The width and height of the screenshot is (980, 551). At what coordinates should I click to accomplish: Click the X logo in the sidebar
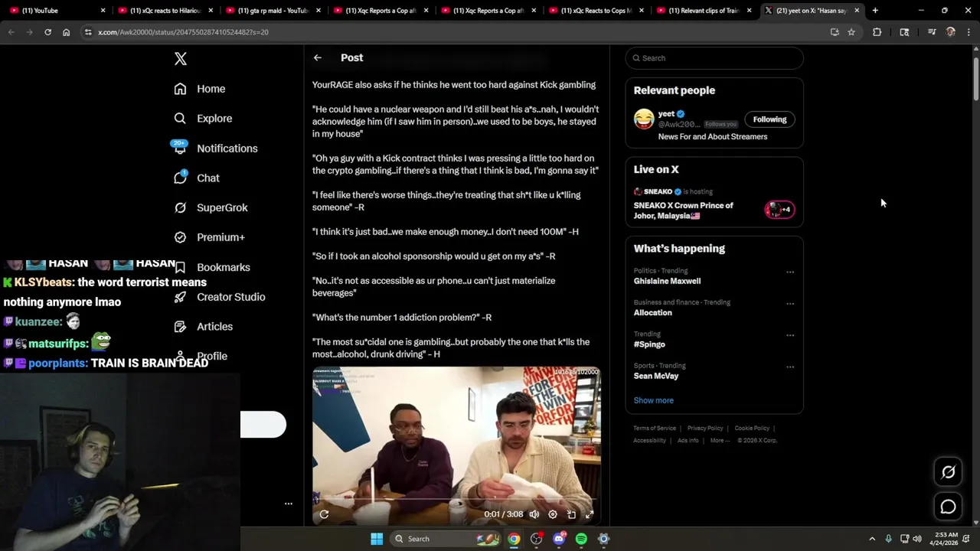(180, 59)
